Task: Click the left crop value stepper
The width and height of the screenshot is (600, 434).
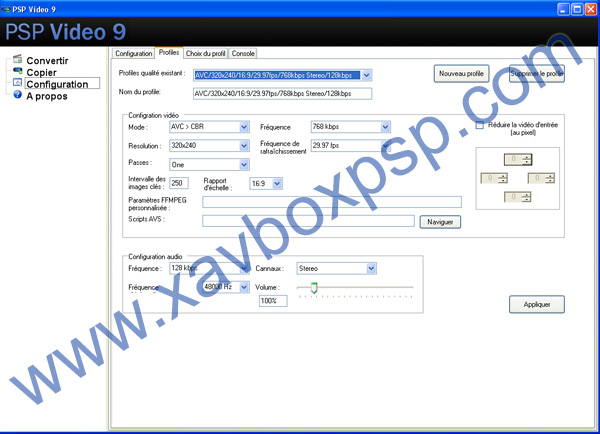Action: coord(494,178)
